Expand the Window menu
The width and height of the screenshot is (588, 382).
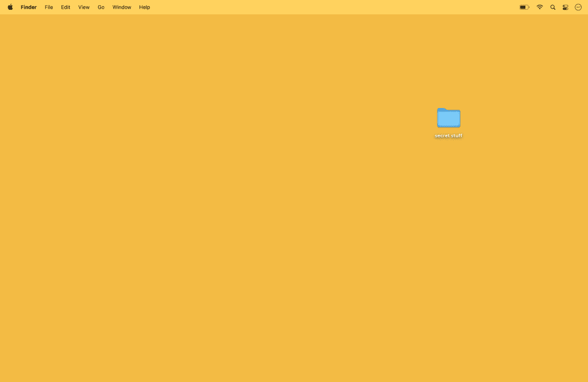click(x=122, y=7)
